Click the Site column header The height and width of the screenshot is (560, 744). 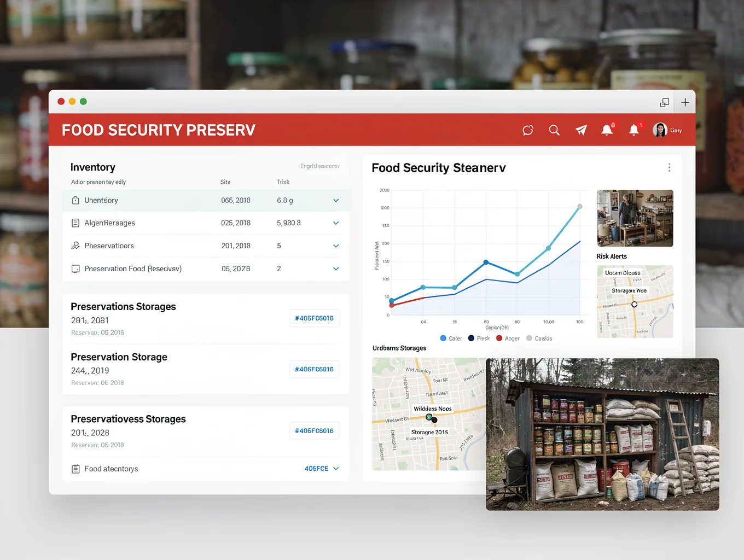pos(225,182)
